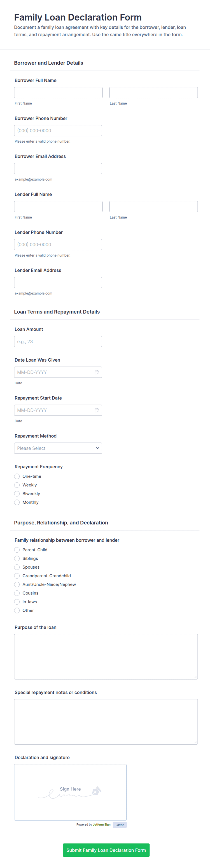Click the Purpose of the loan textarea
Screen dimensions: 210x868
point(106,657)
